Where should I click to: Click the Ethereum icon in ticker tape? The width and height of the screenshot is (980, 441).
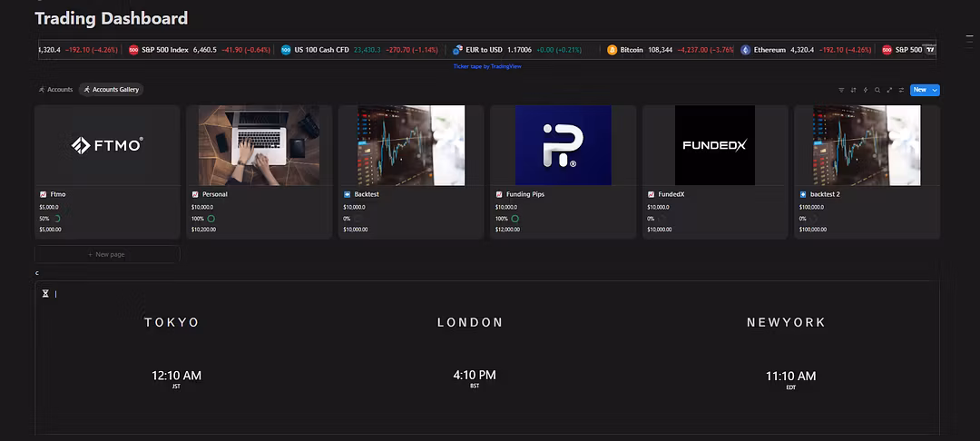click(746, 50)
